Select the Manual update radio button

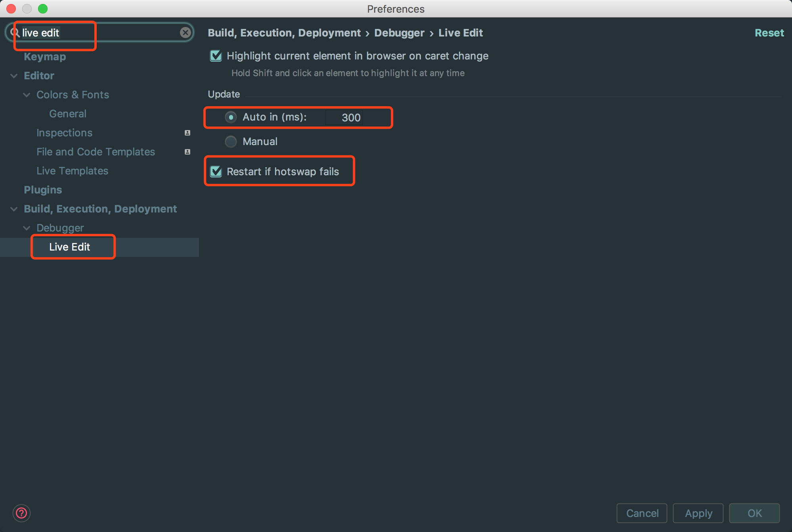coord(231,142)
